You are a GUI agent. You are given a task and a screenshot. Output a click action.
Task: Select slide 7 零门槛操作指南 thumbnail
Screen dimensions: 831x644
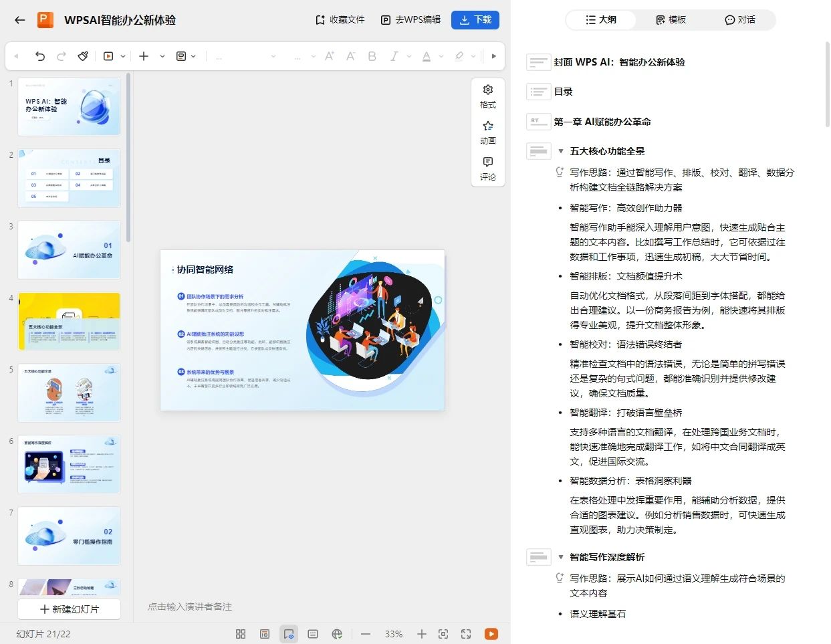(x=70, y=536)
